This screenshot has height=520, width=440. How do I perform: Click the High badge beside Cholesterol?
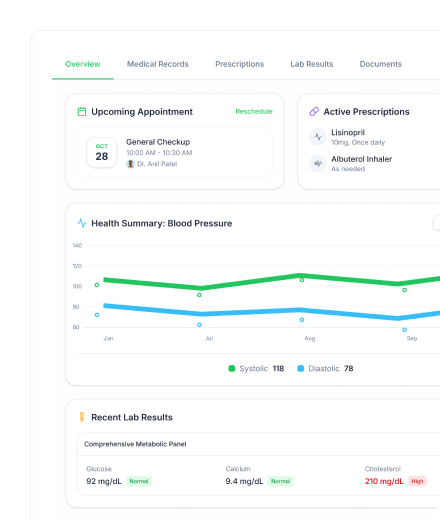(x=417, y=481)
